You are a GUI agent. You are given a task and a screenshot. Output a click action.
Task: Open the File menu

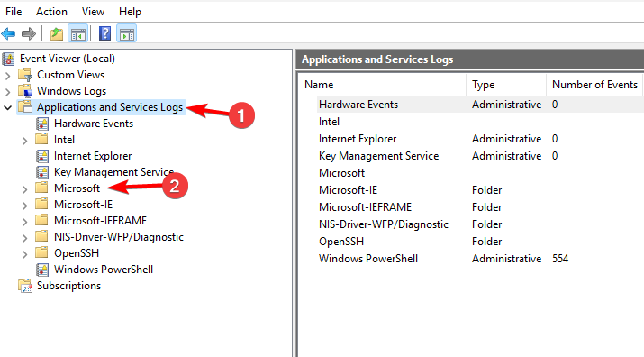coord(14,12)
